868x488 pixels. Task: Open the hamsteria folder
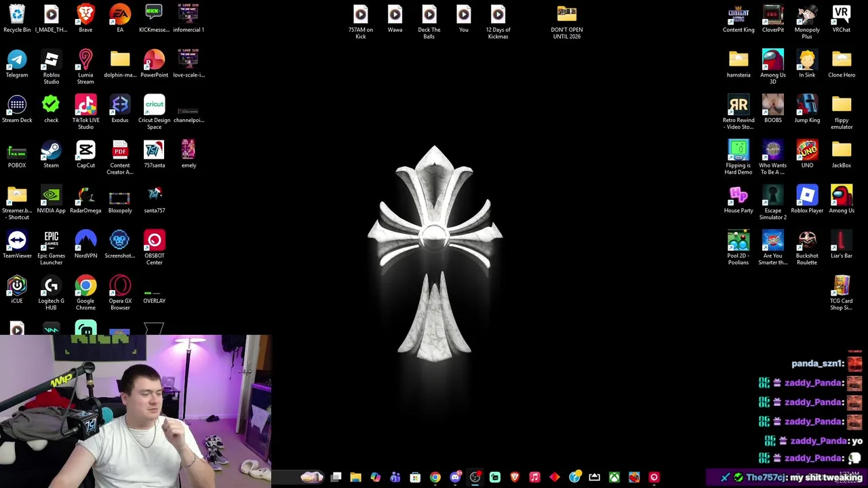pos(738,64)
